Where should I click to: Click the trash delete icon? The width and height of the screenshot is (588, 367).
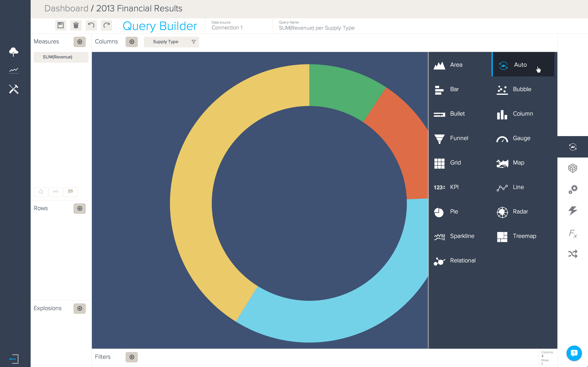click(76, 25)
